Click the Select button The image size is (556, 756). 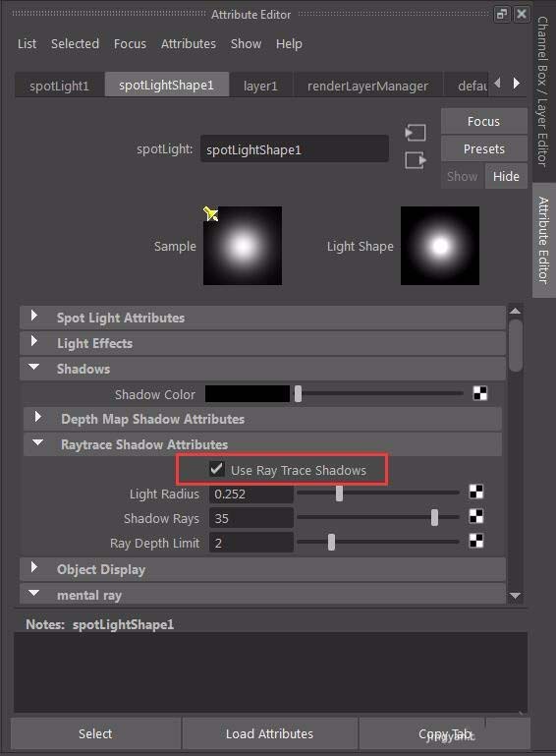(x=95, y=733)
